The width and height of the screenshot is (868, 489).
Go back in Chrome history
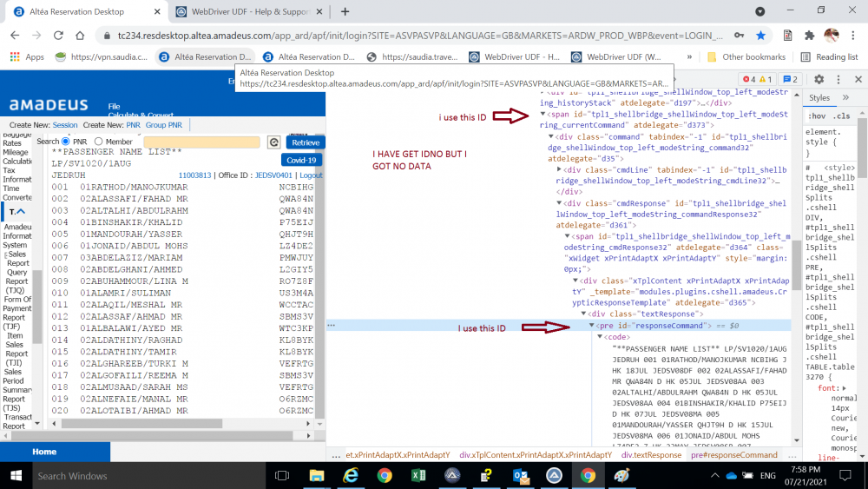click(x=15, y=36)
